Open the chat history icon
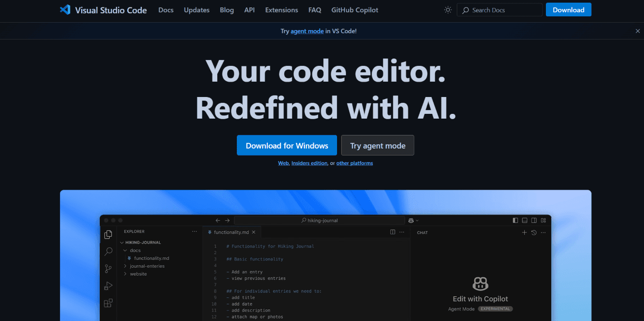Screen dimensions: 644x321 coord(534,232)
